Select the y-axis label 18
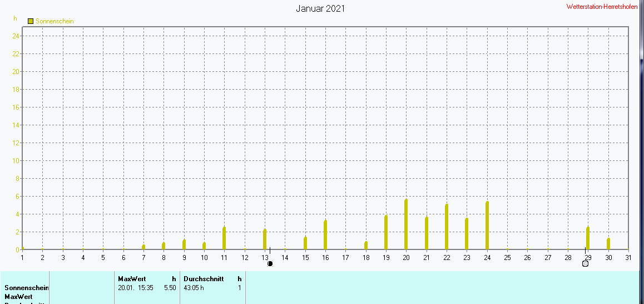This screenshot has width=644, height=304. pos(16,89)
